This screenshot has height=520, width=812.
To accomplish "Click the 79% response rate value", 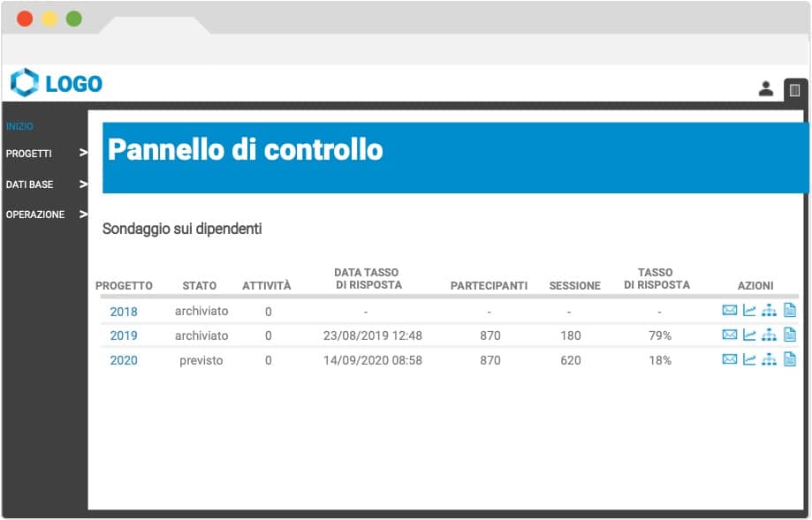I will [660, 335].
